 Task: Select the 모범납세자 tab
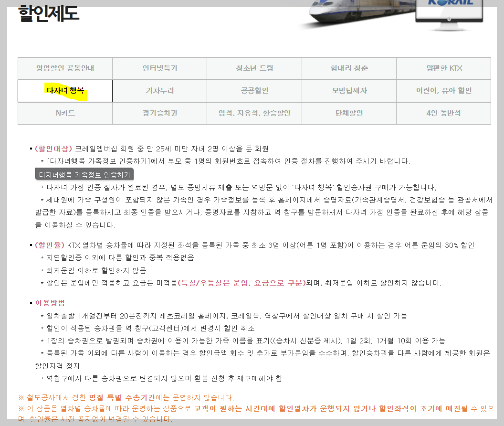(x=349, y=91)
